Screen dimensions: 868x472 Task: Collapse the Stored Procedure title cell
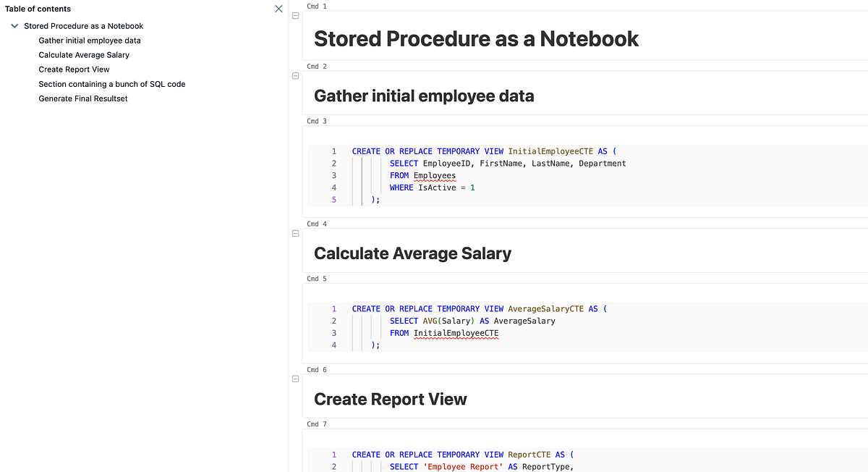click(295, 15)
